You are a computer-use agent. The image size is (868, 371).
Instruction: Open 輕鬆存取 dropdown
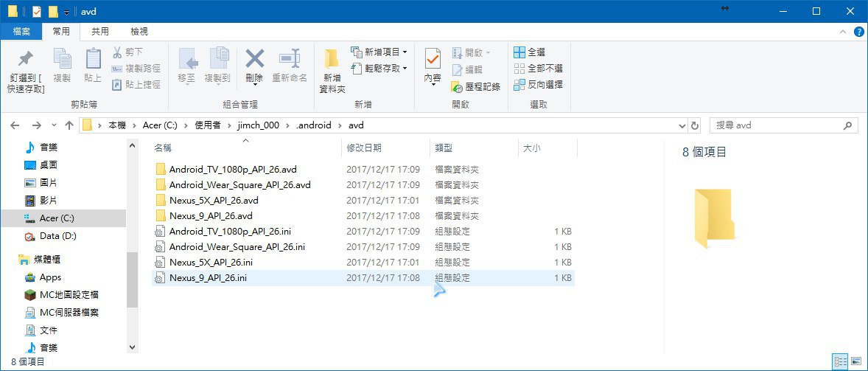[x=379, y=69]
